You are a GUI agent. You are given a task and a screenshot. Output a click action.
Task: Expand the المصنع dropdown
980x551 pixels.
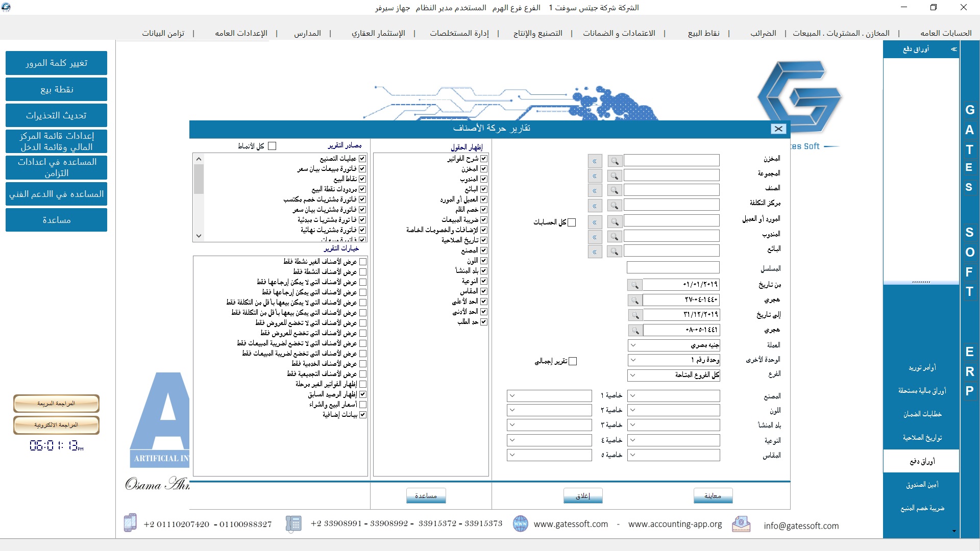pyautogui.click(x=674, y=396)
